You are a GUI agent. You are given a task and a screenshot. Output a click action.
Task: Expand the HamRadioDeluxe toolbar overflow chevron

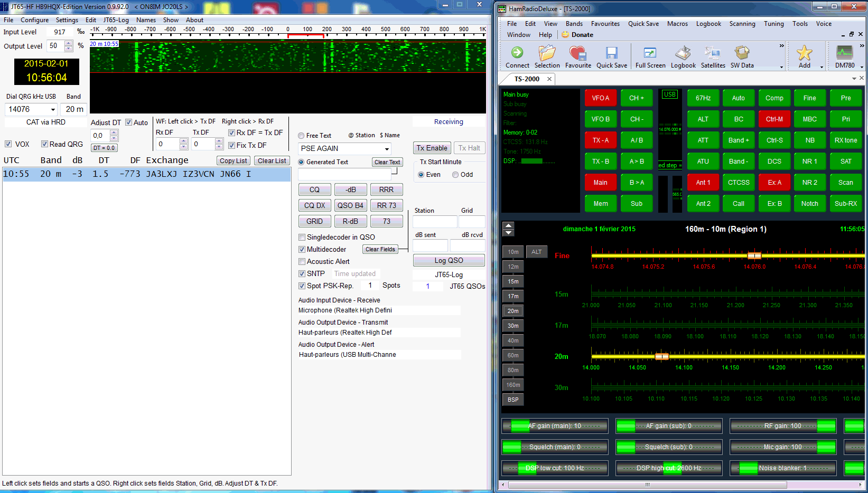tap(782, 46)
